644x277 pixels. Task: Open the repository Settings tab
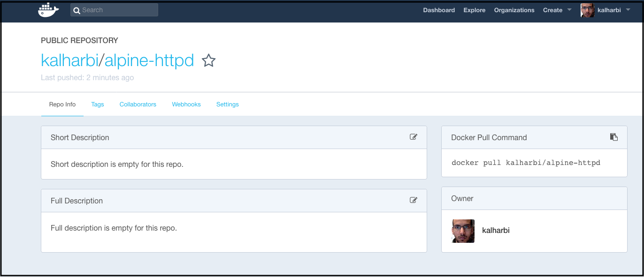tap(228, 105)
